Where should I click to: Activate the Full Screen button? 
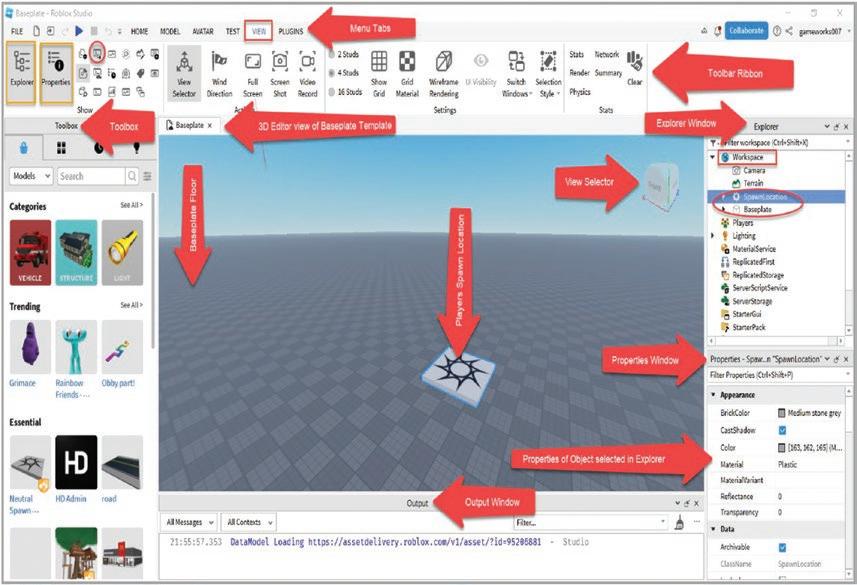click(253, 73)
